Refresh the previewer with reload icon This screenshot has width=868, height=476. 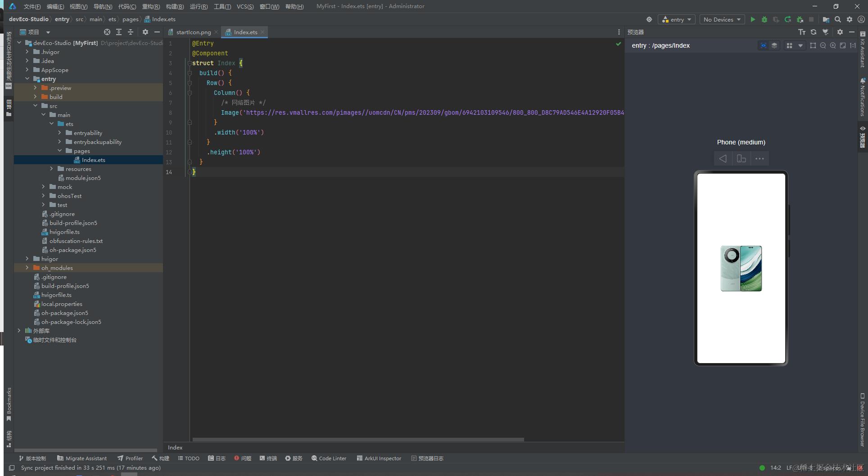tap(814, 32)
